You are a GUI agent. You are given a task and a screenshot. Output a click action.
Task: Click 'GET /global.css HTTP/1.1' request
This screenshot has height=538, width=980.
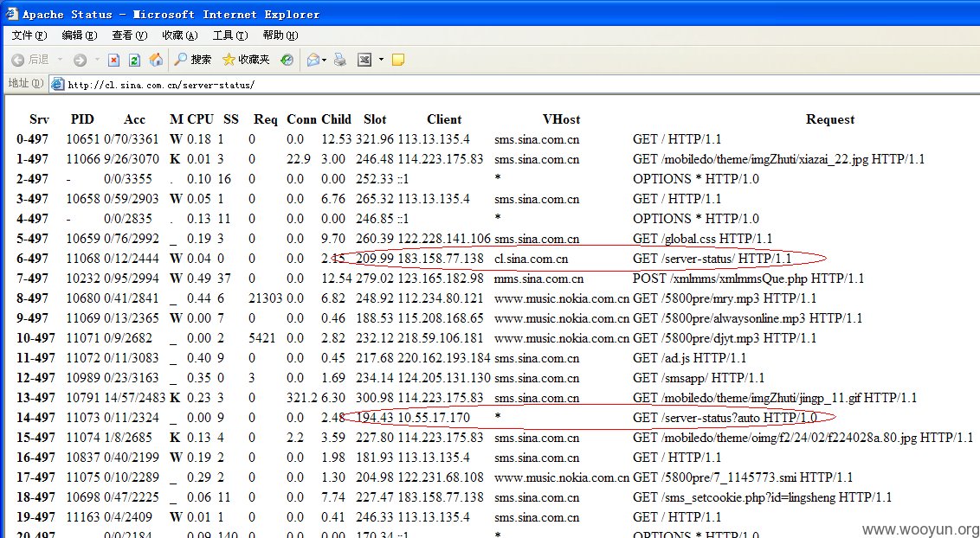pos(702,239)
